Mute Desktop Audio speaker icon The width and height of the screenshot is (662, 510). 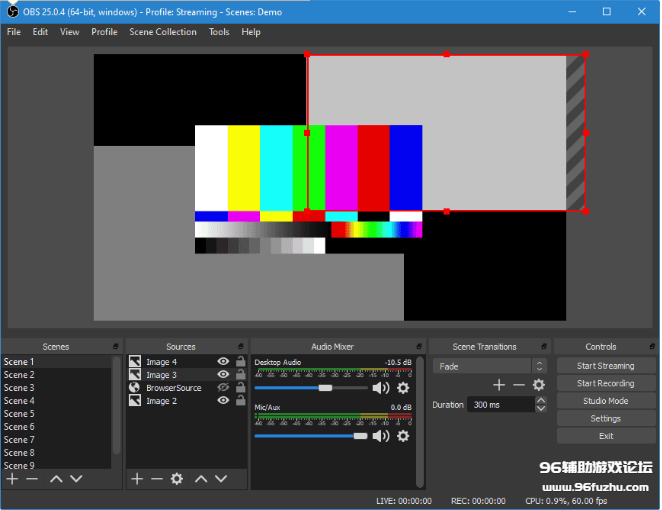(x=380, y=388)
